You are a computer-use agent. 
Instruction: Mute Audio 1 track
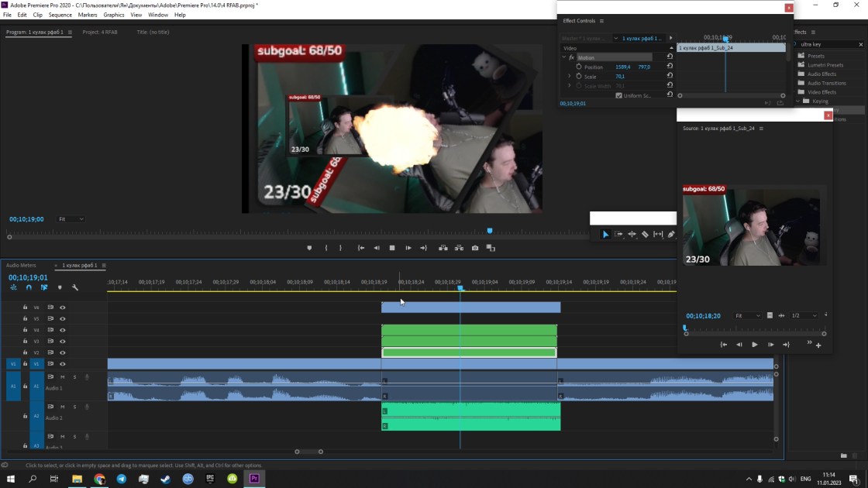point(63,376)
